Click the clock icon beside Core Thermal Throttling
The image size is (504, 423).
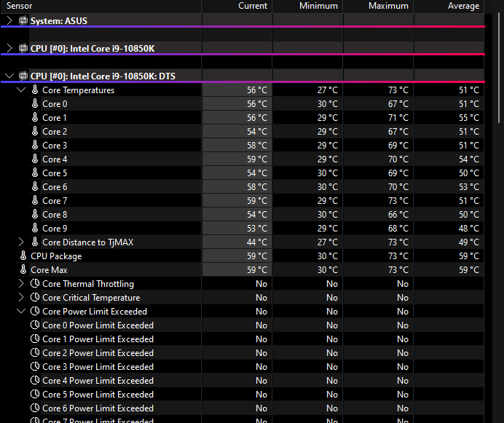[x=35, y=284]
